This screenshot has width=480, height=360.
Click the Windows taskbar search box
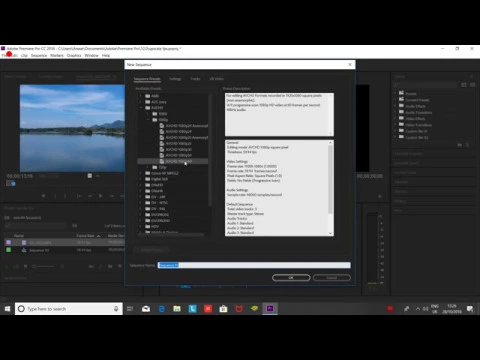click(69, 309)
